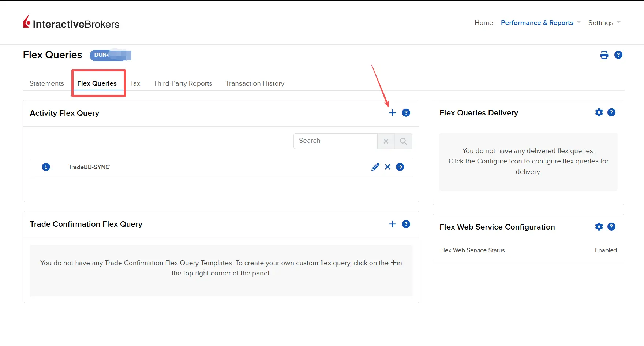Run the TradeBB-SYNC query

click(x=400, y=167)
